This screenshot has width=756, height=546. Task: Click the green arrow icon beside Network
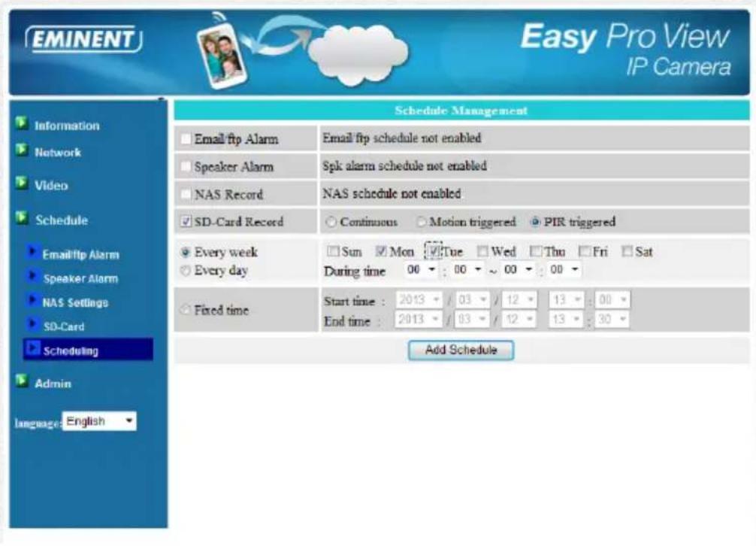coord(21,150)
